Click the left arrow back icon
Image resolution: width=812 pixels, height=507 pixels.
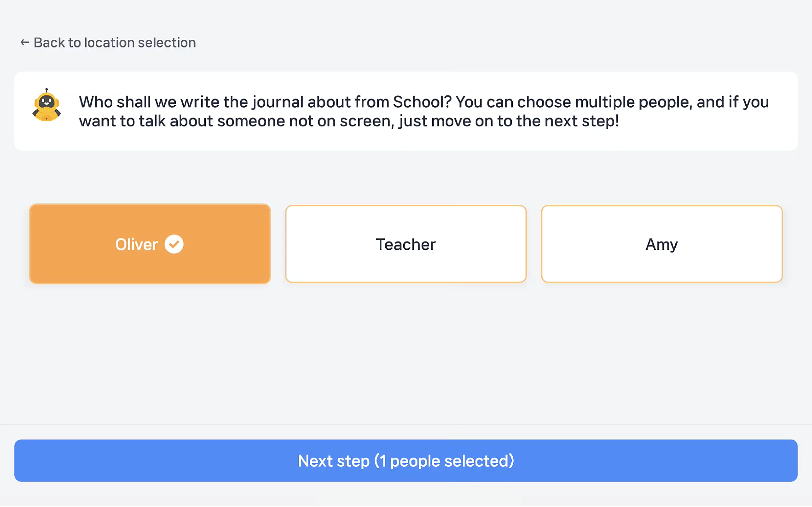tap(25, 43)
